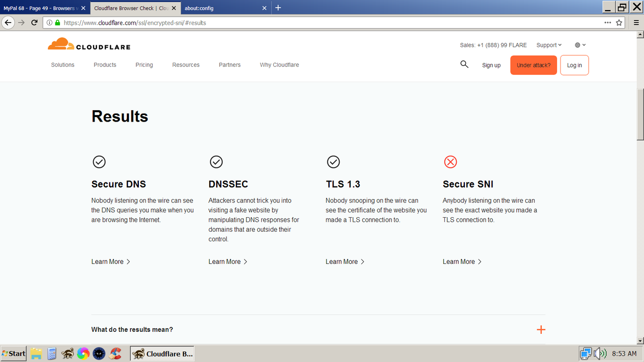This screenshot has height=362, width=644.
Task: Click the scrollbar up arrow
Action: 640,34
